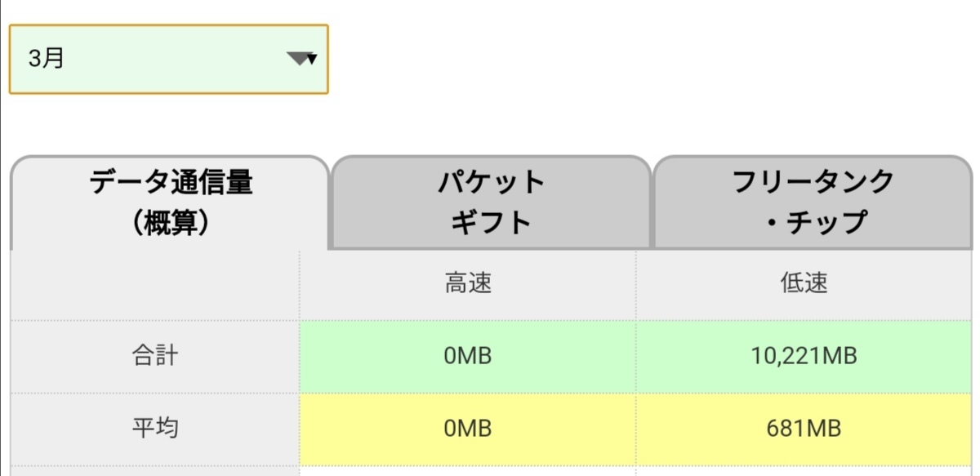
Task: Click the 681MB low-speed average
Action: (x=804, y=429)
